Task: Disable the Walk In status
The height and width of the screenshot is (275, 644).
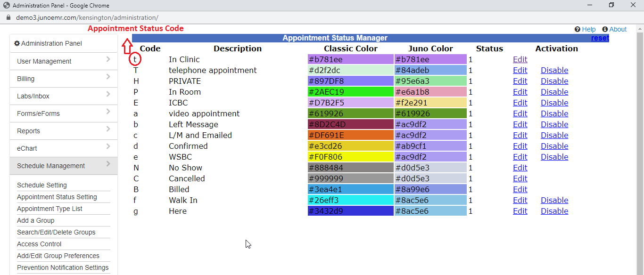Action: pos(554,200)
